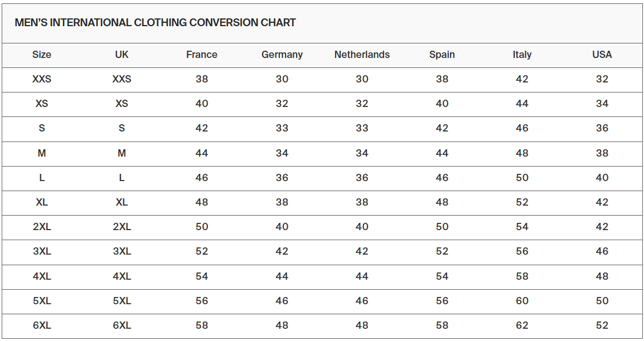Click the Italy value for size 6XL
644x341 pixels.
tap(522, 325)
